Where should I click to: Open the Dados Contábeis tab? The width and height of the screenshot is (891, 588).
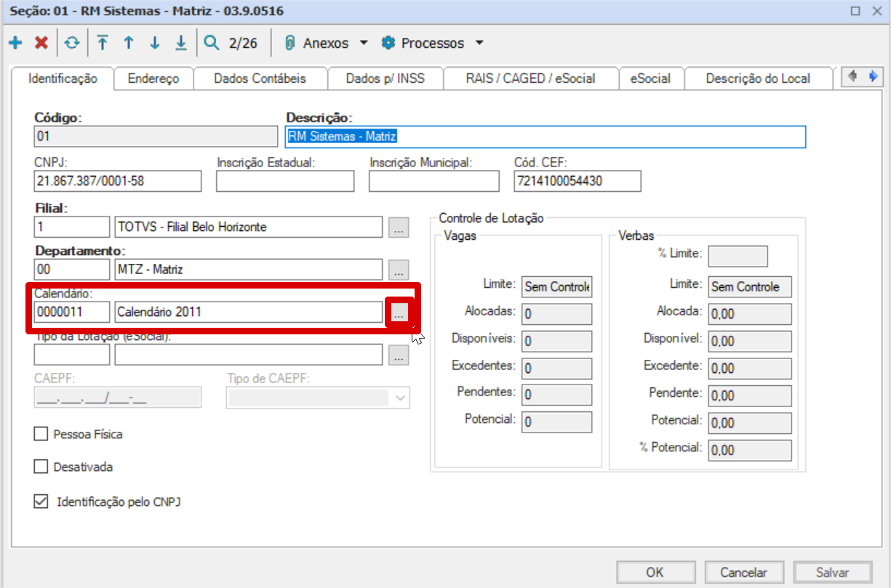[260, 78]
